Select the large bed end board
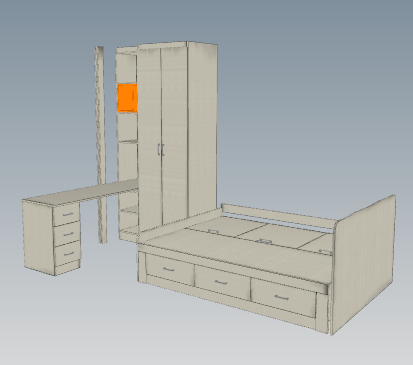This screenshot has height=365, width=413. [364, 263]
